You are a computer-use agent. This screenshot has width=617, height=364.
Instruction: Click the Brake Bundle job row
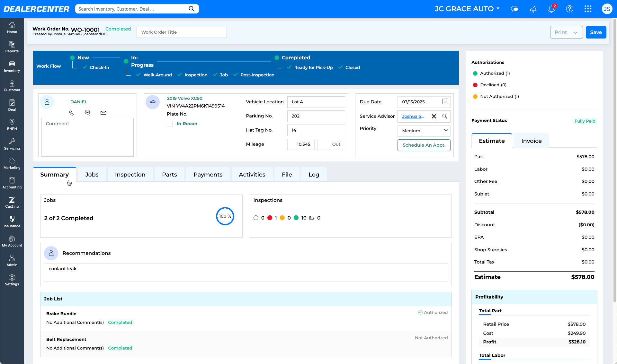pyautogui.click(x=246, y=318)
